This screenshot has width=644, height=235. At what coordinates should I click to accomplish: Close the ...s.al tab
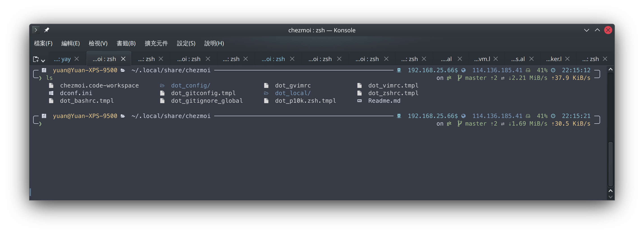tap(532, 59)
